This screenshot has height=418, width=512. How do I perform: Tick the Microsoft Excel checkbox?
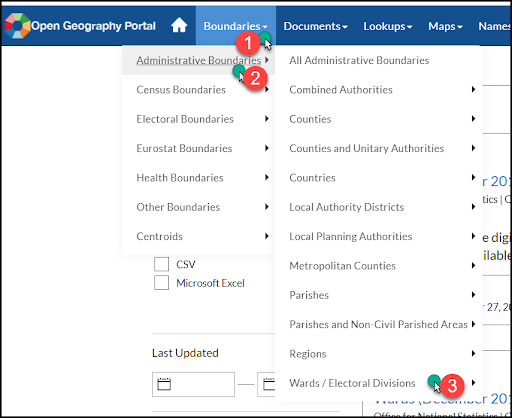(161, 283)
